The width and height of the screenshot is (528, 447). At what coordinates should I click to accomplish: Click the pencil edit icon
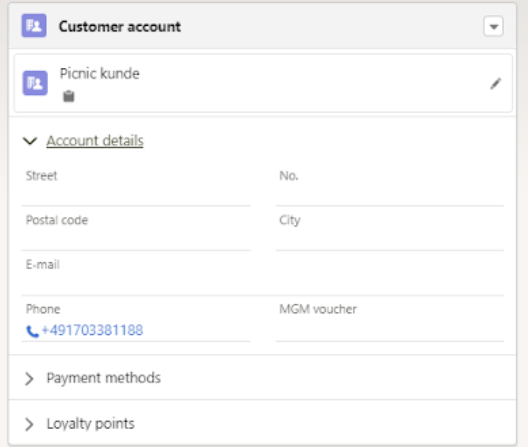495,84
